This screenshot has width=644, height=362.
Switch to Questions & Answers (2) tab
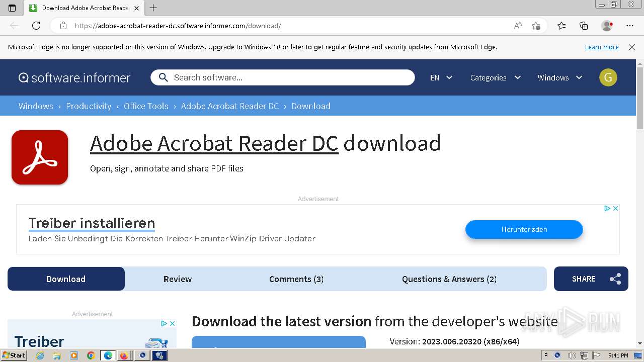449,279
